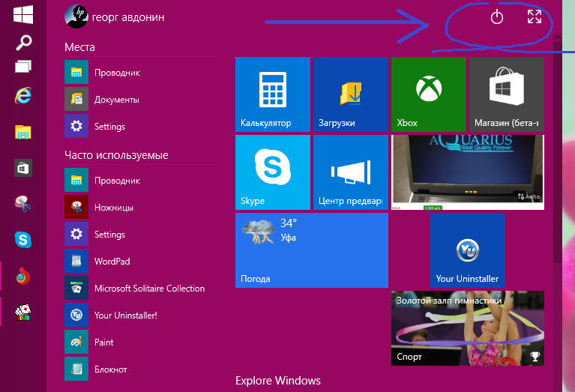This screenshot has height=392, width=575.
Task: Open the Skype tile
Action: [273, 172]
